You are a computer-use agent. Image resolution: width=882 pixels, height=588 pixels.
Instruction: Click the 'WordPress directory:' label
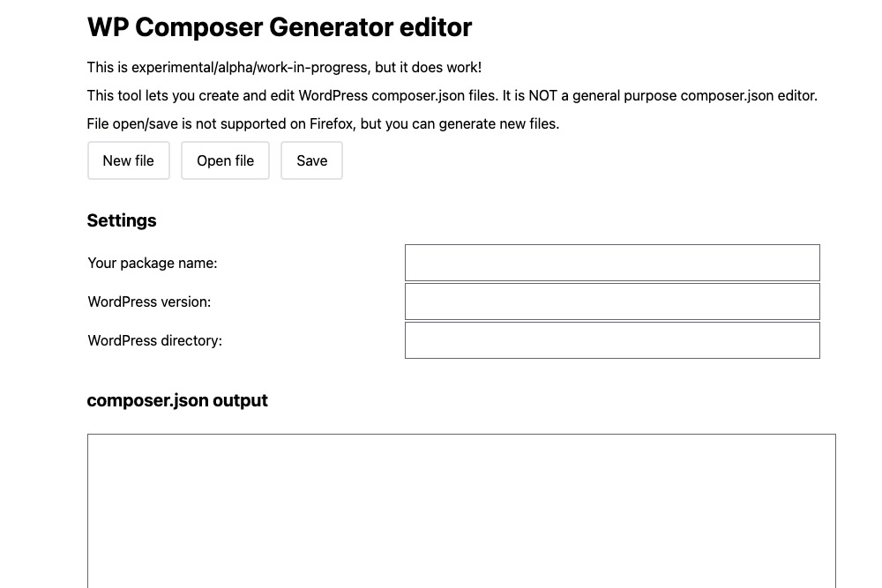154,340
